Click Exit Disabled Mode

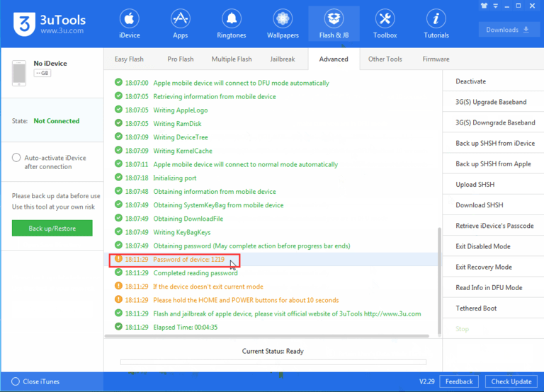(x=493, y=246)
